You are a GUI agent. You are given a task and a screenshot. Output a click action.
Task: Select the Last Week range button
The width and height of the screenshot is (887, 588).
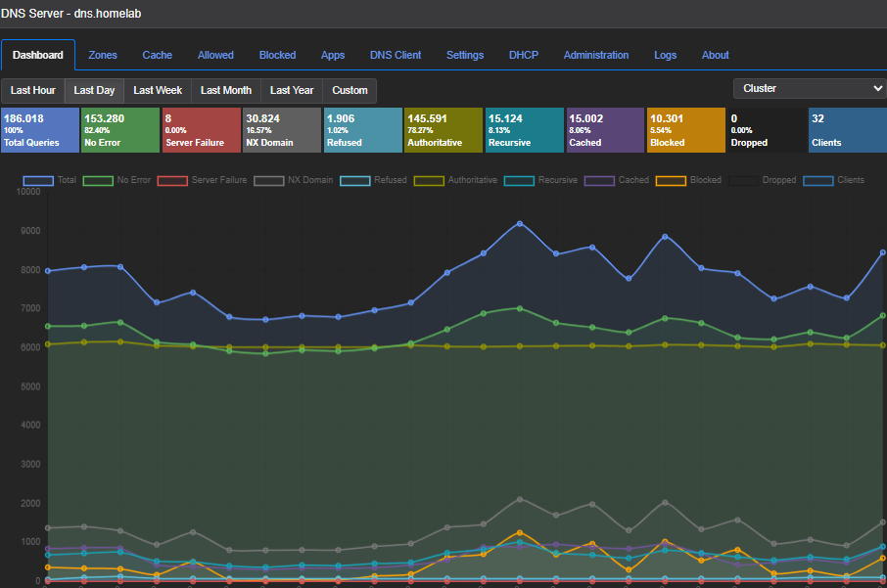coord(158,90)
